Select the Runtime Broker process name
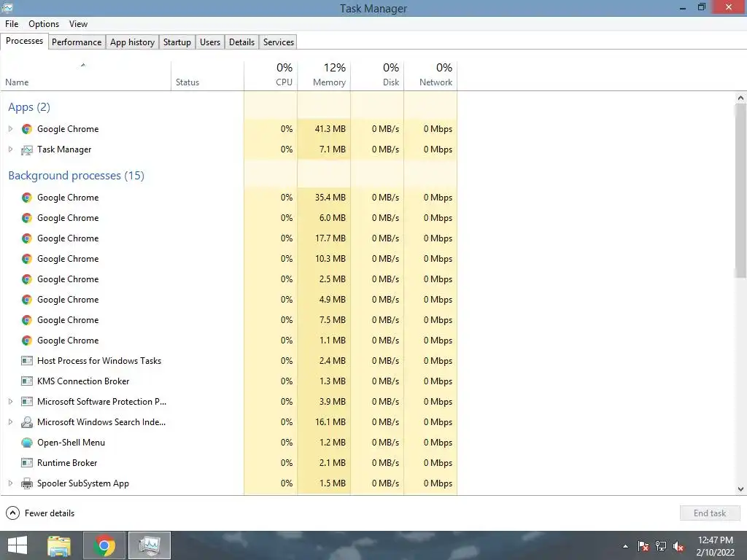Image resolution: width=747 pixels, height=560 pixels. [67, 463]
